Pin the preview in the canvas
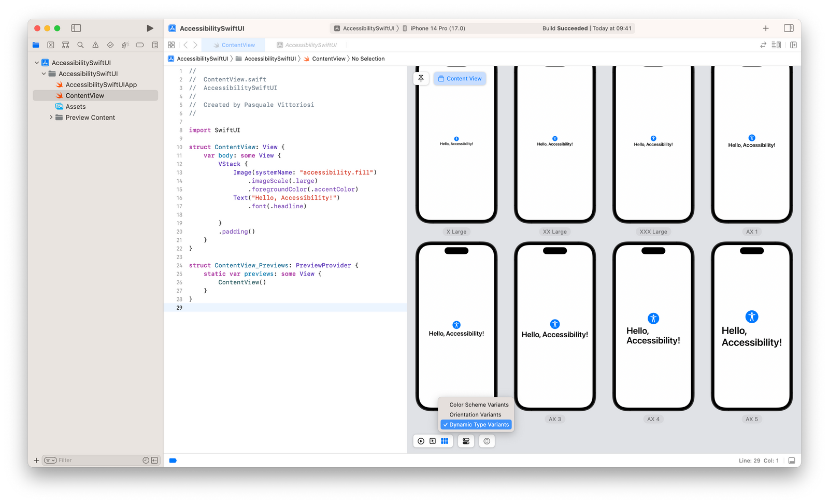Image resolution: width=829 pixels, height=504 pixels. (421, 78)
